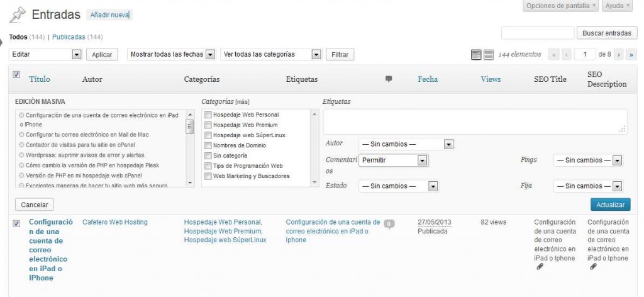644x297 pixels.
Task: Expand the Ayuda help tab
Action: click(618, 6)
